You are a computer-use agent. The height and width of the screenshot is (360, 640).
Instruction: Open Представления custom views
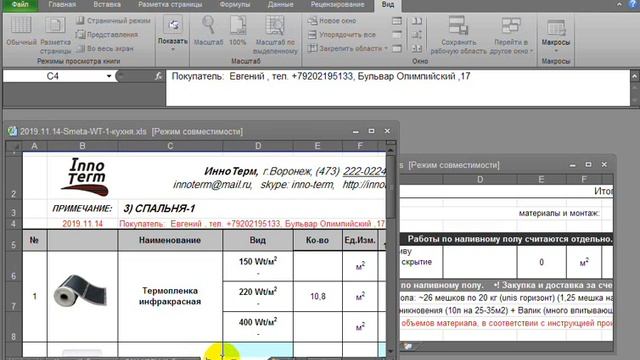click(x=107, y=35)
